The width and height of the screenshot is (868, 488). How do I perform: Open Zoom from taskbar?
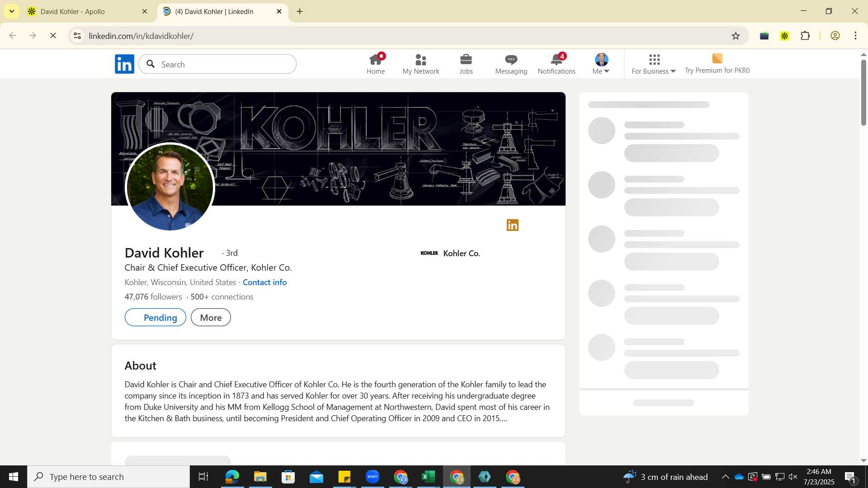373,477
